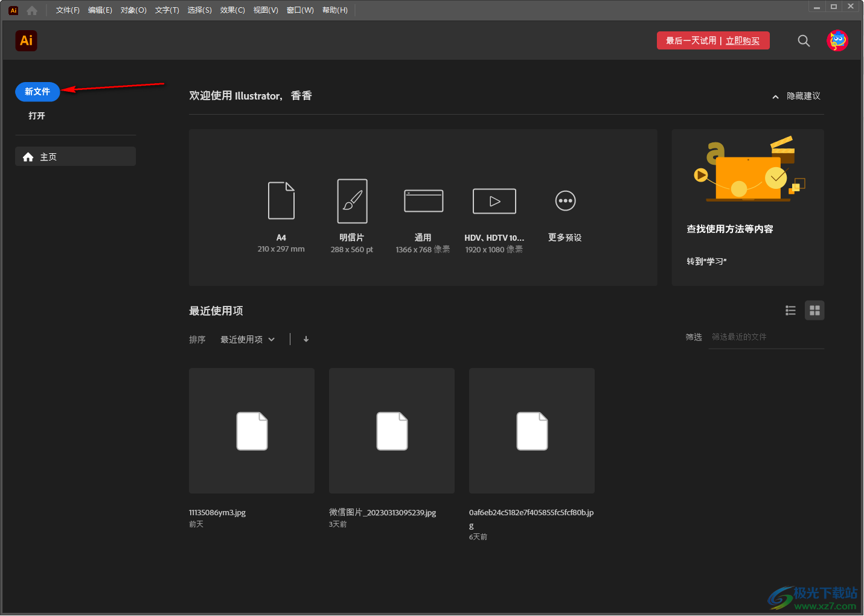Image resolution: width=864 pixels, height=616 pixels.
Task: Reverse sort order with the arrow icon
Action: (306, 339)
